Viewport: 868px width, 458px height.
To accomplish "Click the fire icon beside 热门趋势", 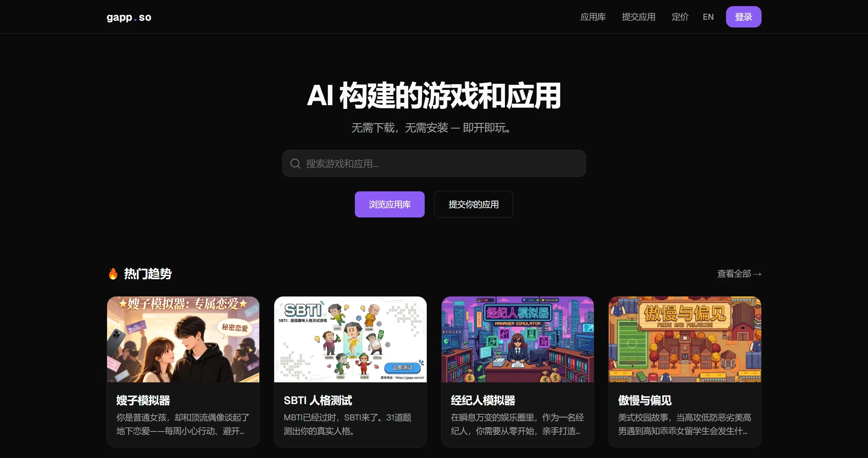I will point(113,273).
